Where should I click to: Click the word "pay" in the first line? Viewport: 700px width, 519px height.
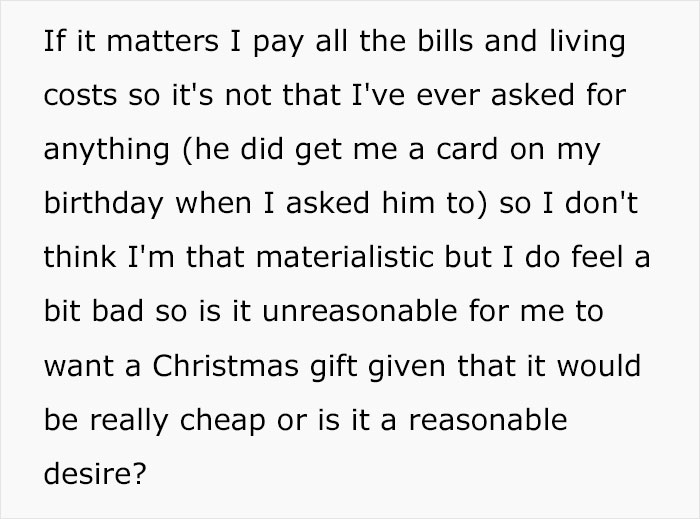279,43
